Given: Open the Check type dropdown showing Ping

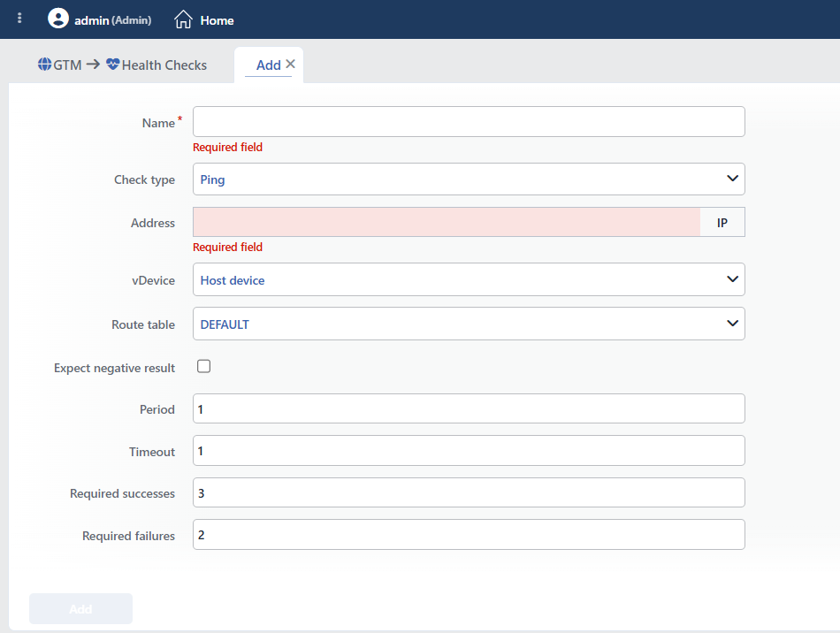Looking at the screenshot, I should pos(469,179).
